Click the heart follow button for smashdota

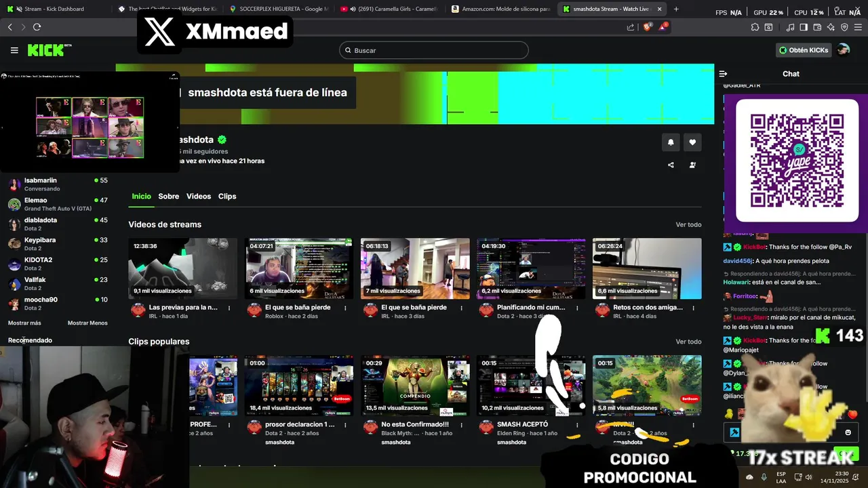pos(692,142)
